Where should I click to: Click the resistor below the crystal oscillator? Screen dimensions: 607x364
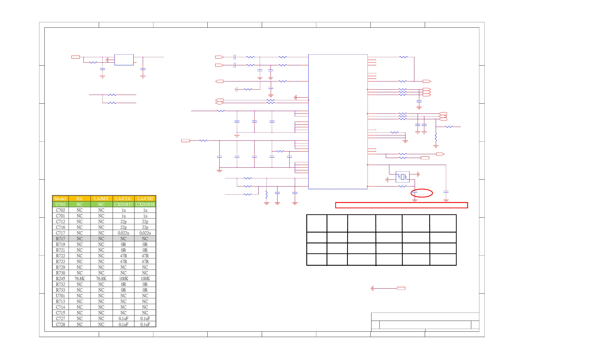pos(403,186)
